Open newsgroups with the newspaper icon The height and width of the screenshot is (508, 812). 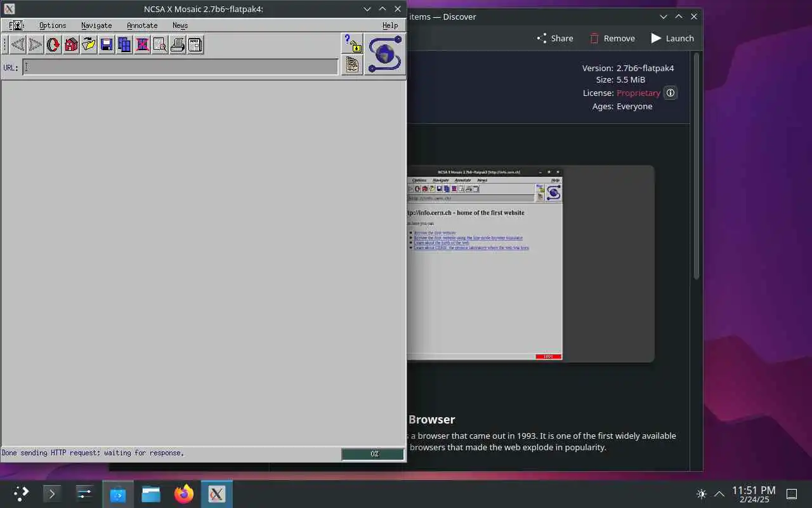tap(195, 44)
